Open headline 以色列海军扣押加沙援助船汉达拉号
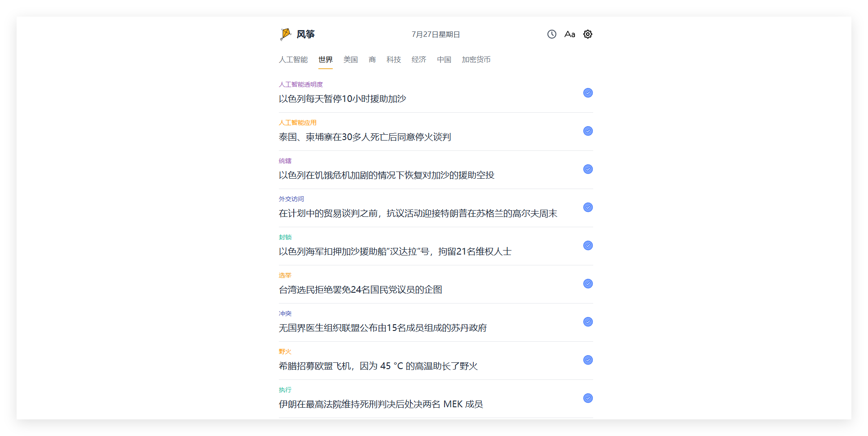The height and width of the screenshot is (436, 868). click(x=395, y=251)
